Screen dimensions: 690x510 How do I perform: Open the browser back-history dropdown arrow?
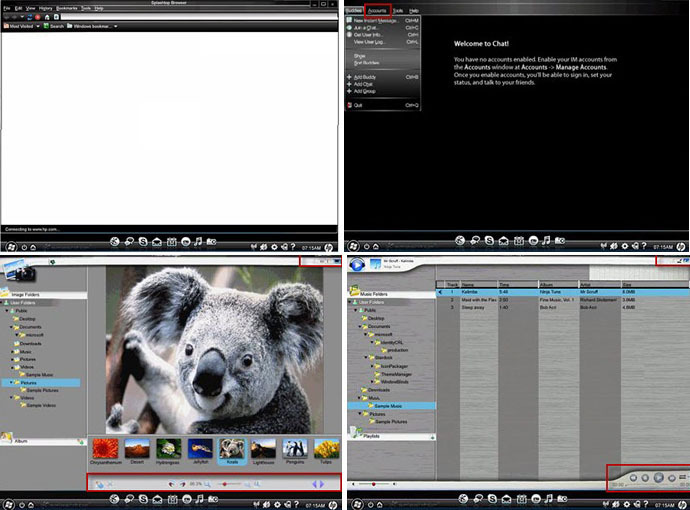coord(22,17)
